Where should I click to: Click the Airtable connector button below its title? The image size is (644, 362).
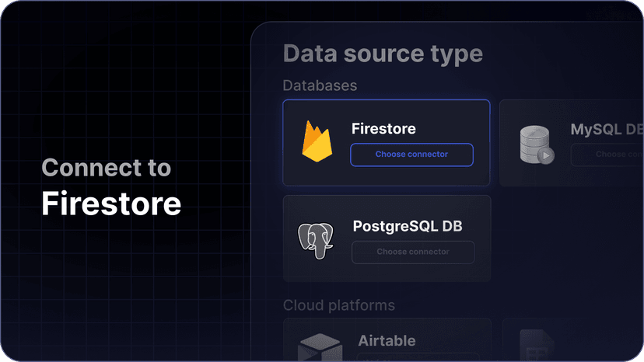pos(412,358)
